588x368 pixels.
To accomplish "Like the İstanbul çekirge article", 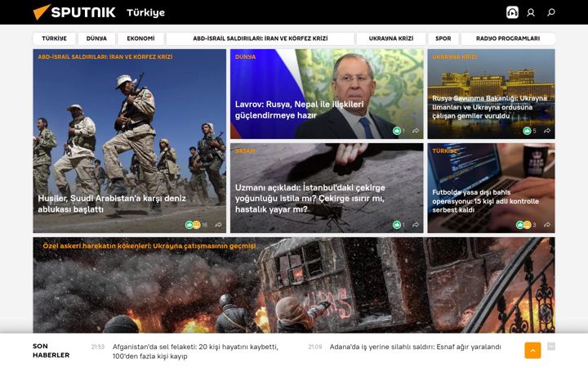I will tap(396, 225).
